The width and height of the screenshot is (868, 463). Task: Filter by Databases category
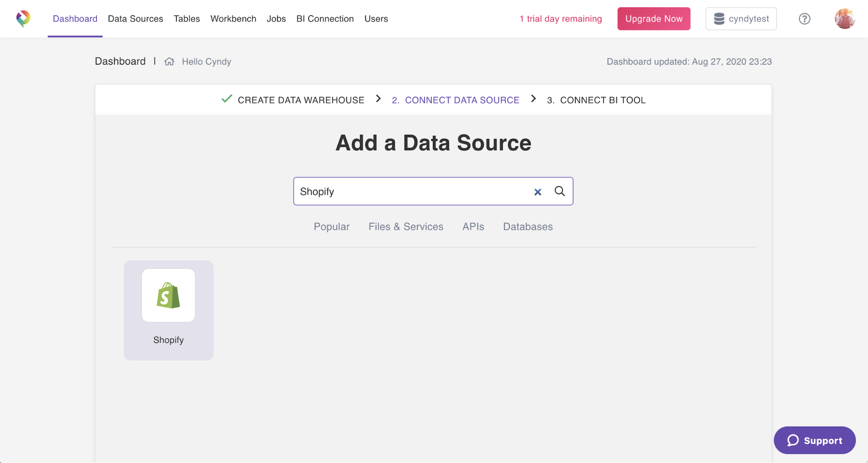528,227
